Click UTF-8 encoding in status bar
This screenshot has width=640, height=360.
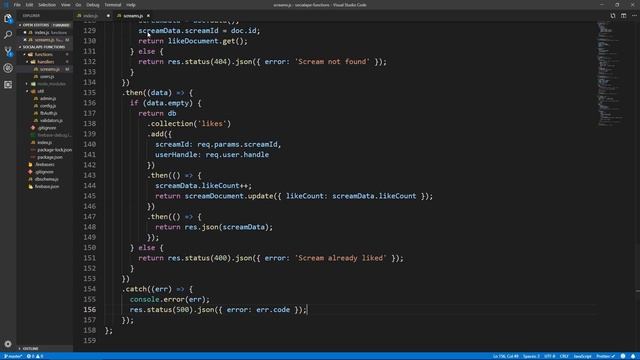pos(549,356)
